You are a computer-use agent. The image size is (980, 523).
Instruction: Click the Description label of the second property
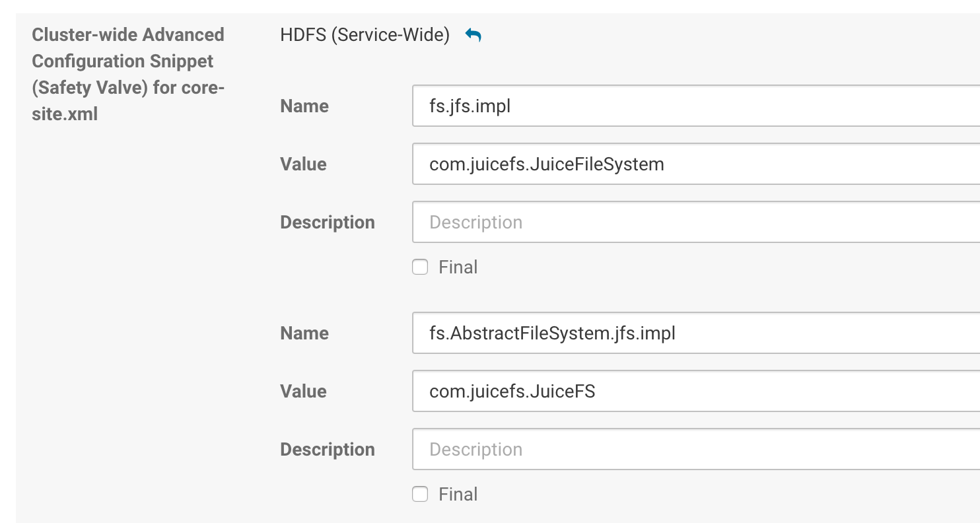(x=327, y=450)
